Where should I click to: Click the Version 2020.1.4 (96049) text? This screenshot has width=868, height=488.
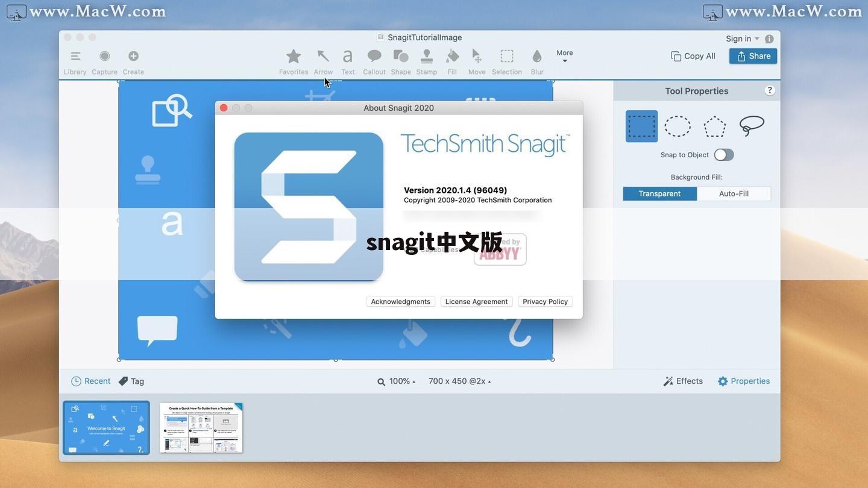(x=456, y=190)
